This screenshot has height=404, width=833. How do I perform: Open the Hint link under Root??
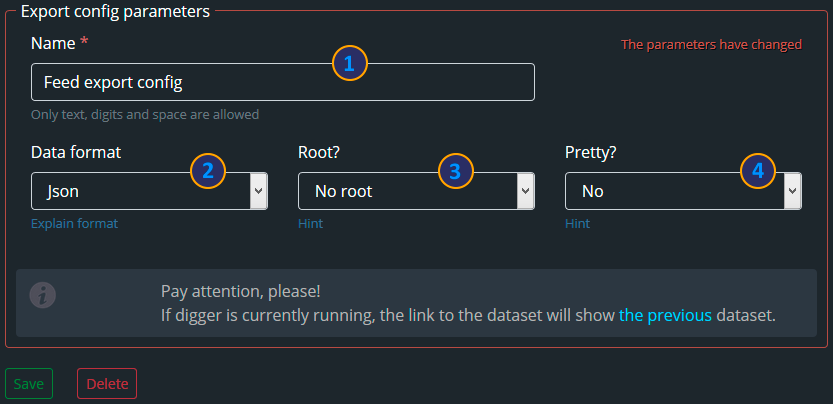point(310,224)
